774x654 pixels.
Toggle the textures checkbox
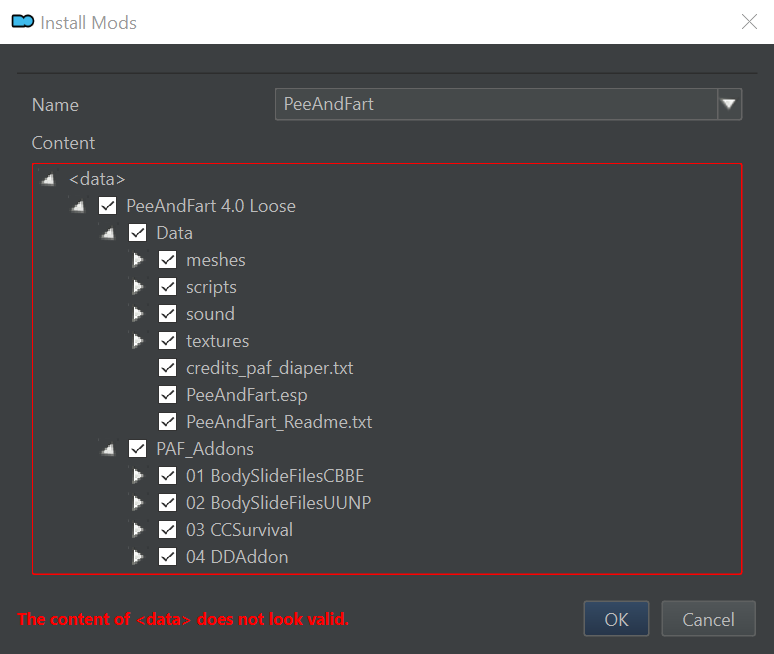[x=167, y=341]
